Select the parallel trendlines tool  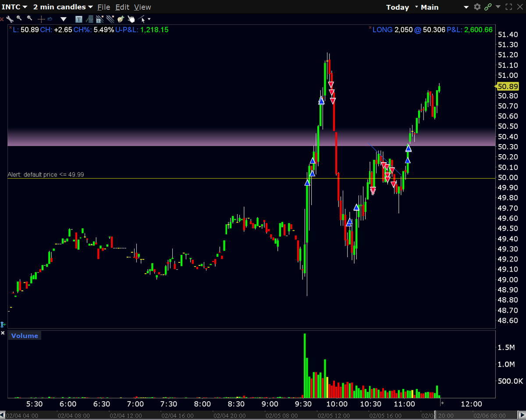click(x=110, y=19)
